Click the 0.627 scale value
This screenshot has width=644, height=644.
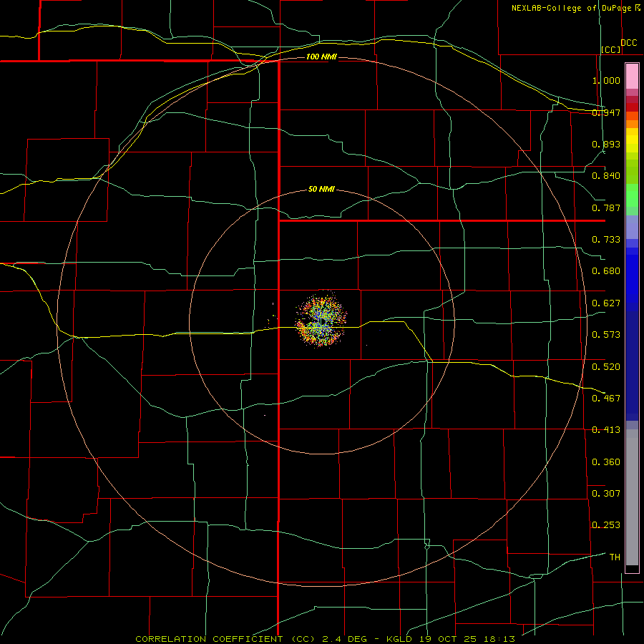(x=606, y=303)
